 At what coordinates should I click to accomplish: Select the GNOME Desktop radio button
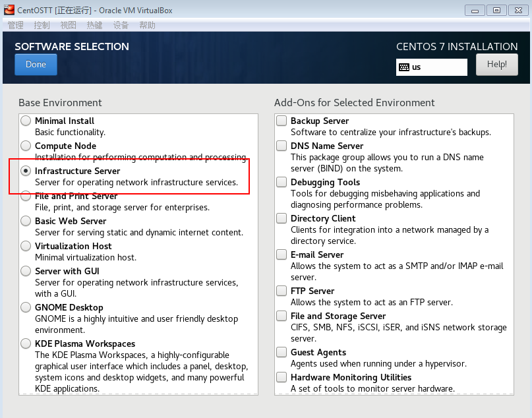pyautogui.click(x=26, y=307)
